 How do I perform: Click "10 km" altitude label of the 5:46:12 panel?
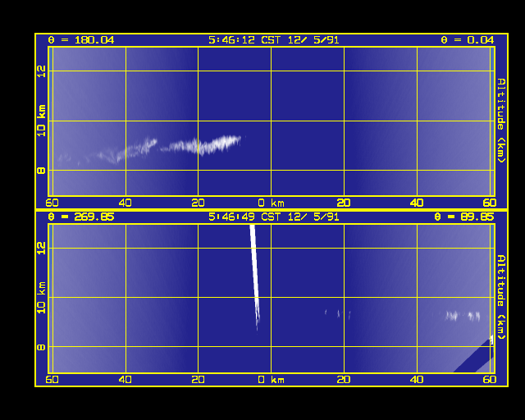[41, 121]
